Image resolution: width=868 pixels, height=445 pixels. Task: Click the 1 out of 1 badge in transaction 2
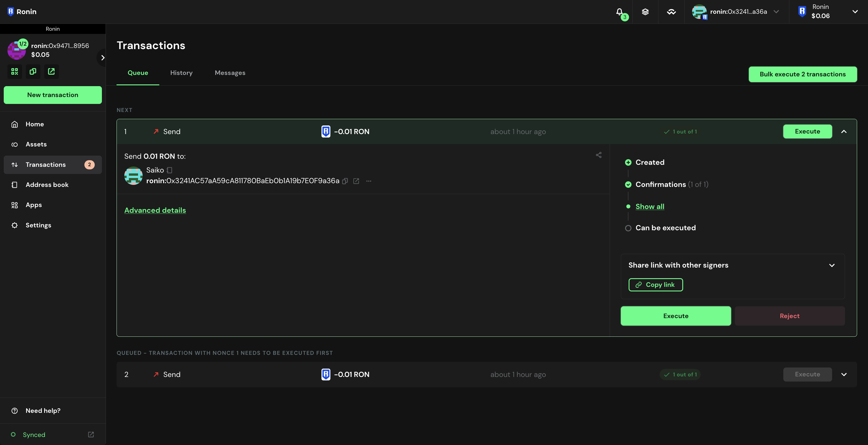pos(680,375)
